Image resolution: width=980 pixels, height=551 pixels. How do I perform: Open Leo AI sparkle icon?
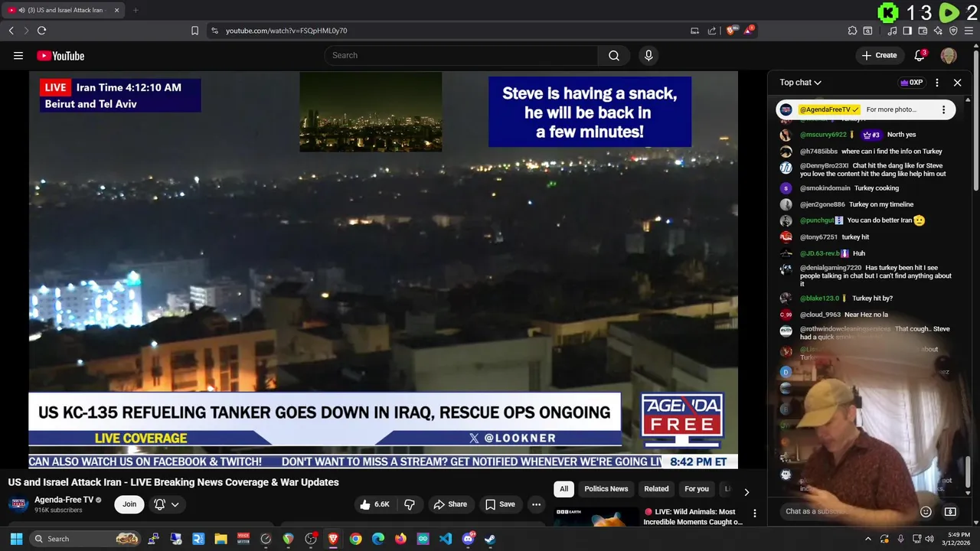pos(938,31)
